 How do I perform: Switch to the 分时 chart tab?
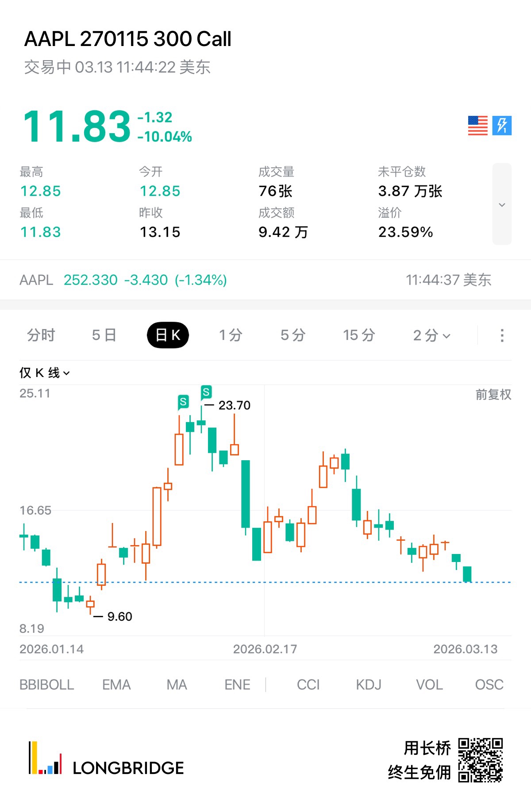click(41, 335)
